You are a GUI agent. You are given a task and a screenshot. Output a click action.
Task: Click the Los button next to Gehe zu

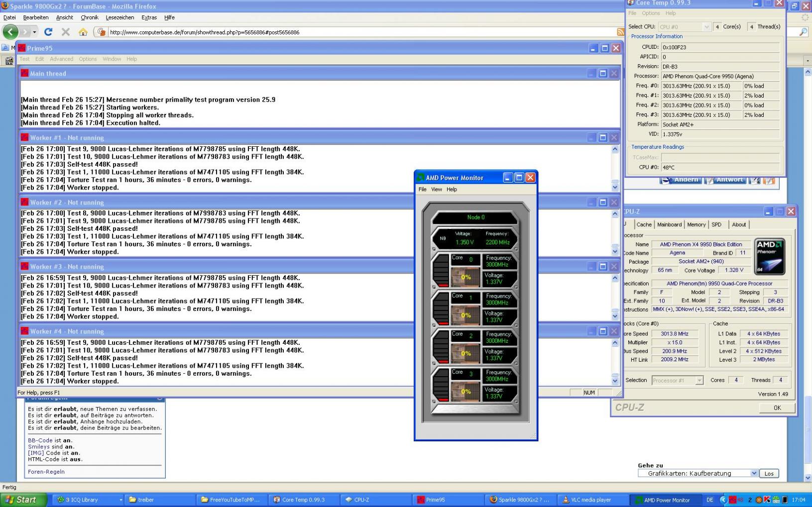[x=769, y=473]
